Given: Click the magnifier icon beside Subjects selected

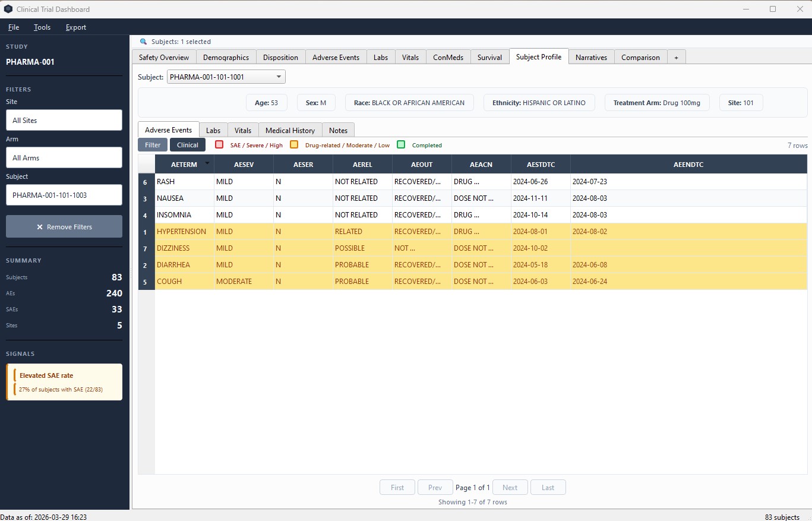Looking at the screenshot, I should tap(143, 42).
